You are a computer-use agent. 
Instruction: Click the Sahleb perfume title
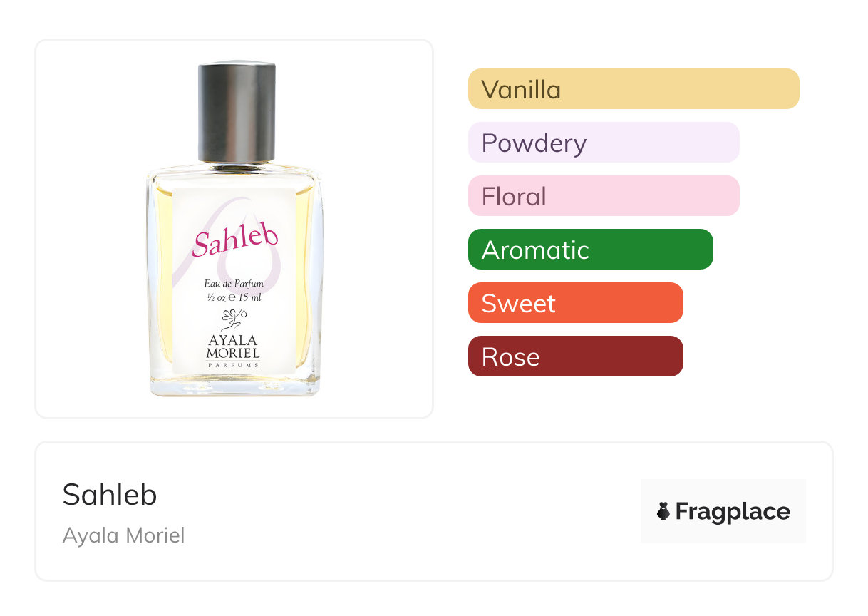click(110, 494)
